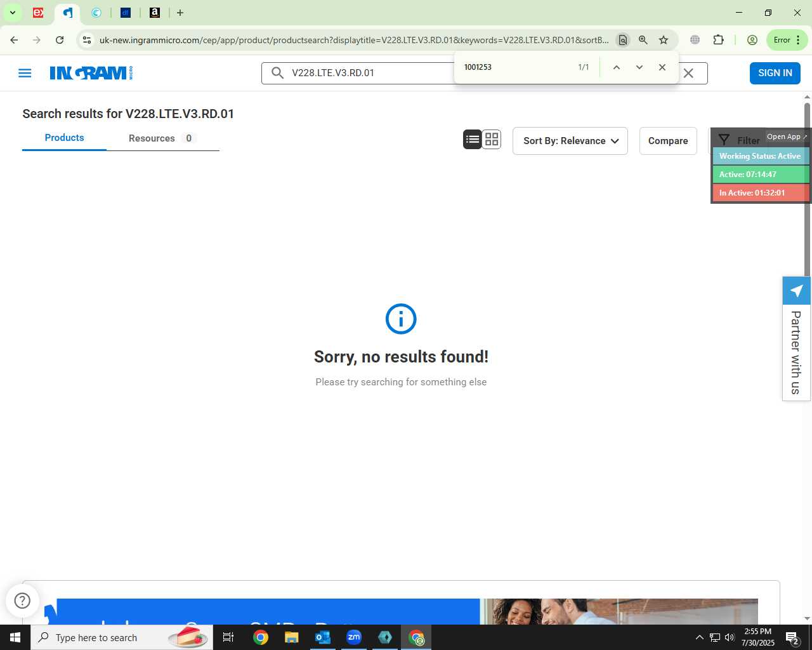Open the browser extensions puzzle icon

pyautogui.click(x=718, y=40)
